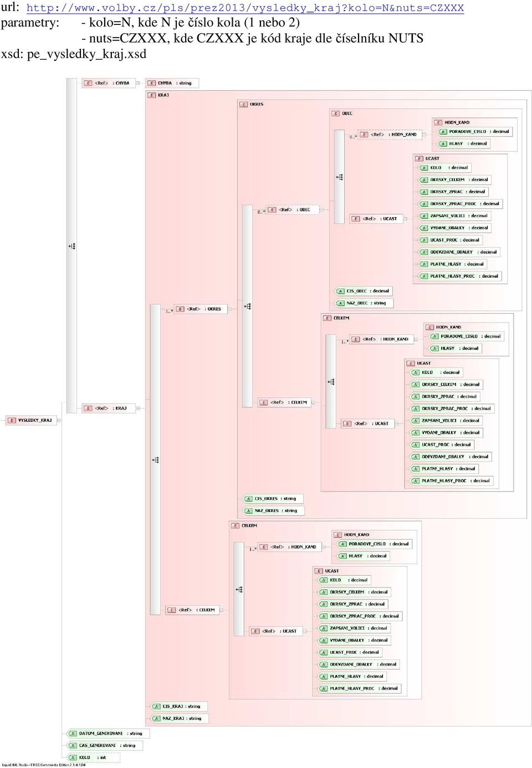Click the E icon of <Ref> : OKRES

pos(180,309)
